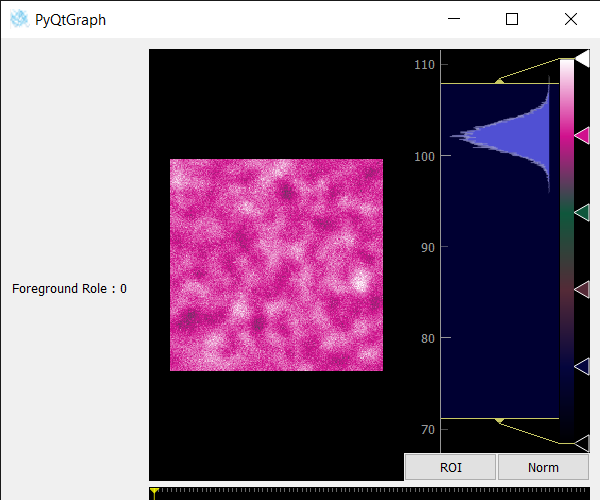Click the magenta noise image
The image size is (600, 500).
(276, 265)
